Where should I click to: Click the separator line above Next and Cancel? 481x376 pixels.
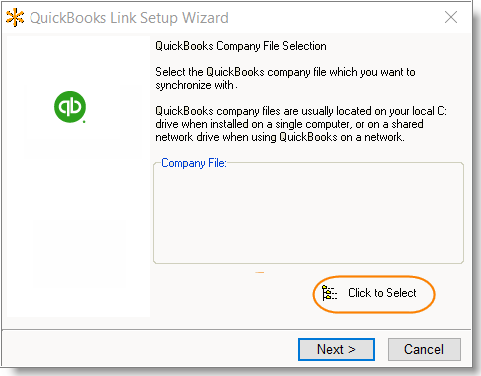tap(236, 330)
